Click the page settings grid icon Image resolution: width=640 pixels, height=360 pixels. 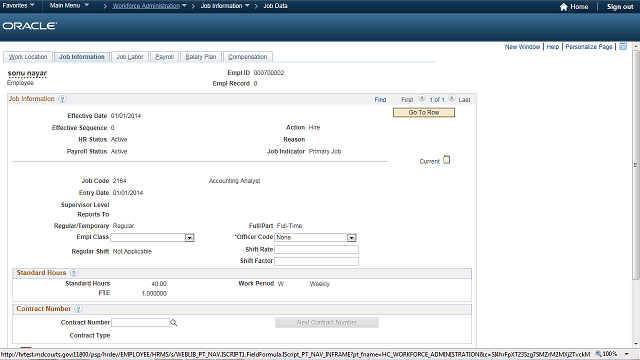(623, 47)
